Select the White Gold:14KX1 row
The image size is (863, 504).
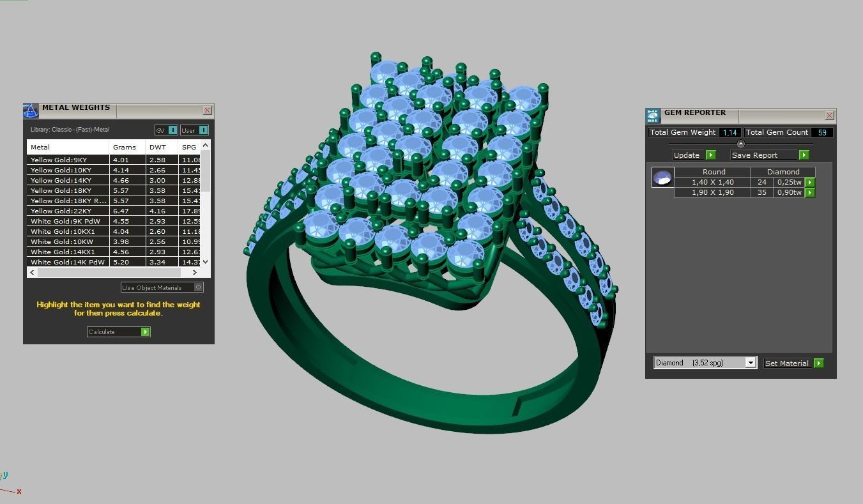coord(114,252)
